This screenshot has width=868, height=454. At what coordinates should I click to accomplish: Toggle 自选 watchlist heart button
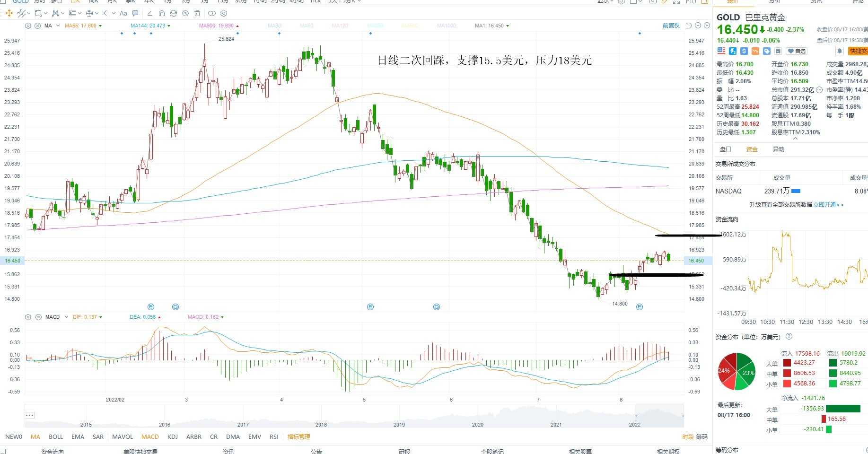[797, 51]
